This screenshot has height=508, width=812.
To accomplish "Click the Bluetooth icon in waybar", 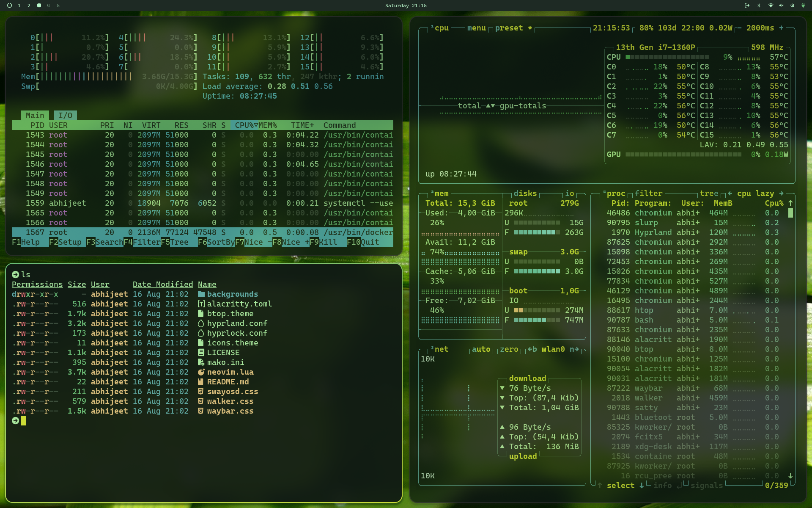I will (x=759, y=6).
